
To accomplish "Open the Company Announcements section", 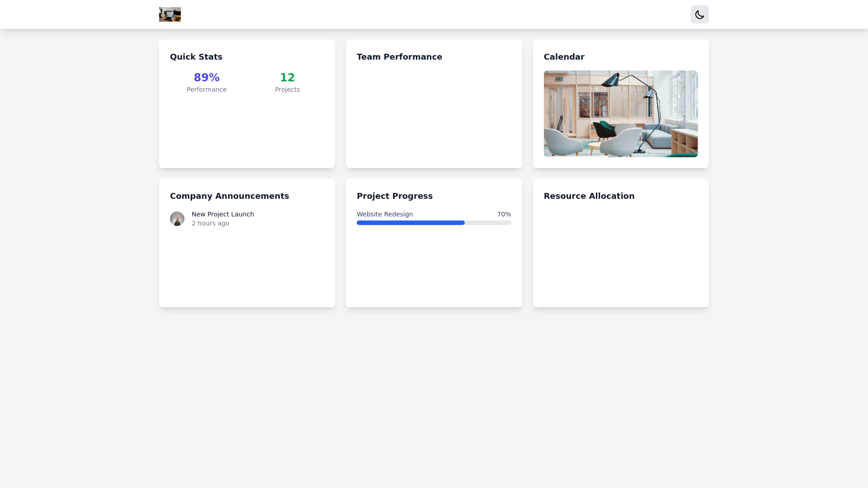I will tap(230, 196).
